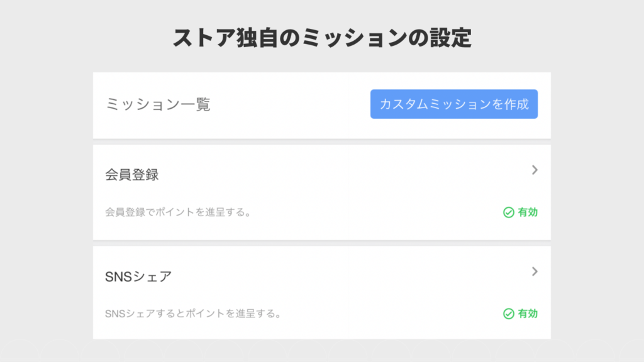The width and height of the screenshot is (644, 362).
Task: Click the SNSシェアするとポイントを進呈する description text
Action: click(x=192, y=313)
